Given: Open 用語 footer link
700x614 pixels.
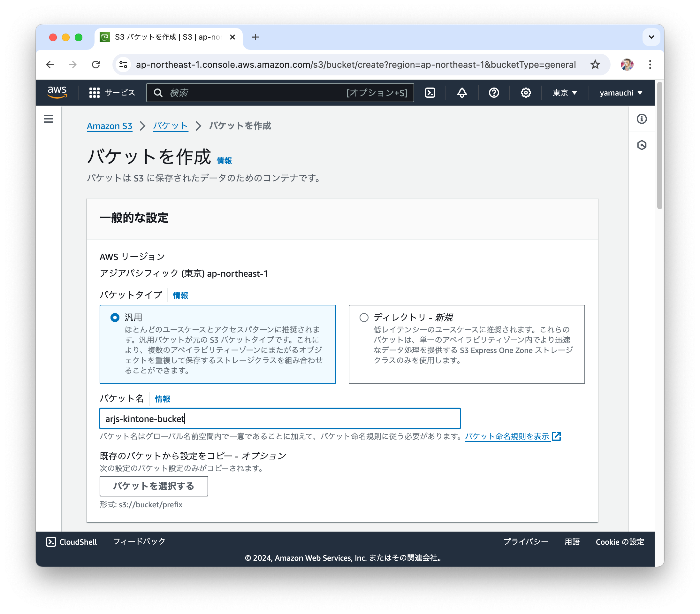Looking at the screenshot, I should pos(572,542).
